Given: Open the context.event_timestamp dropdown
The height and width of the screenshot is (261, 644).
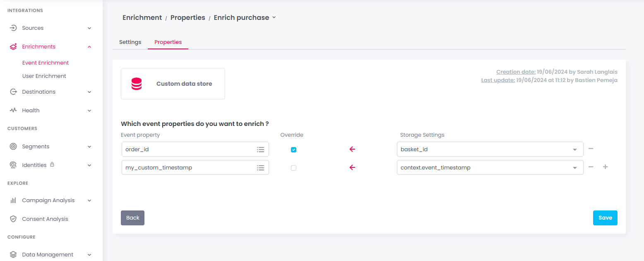Looking at the screenshot, I should 574,168.
